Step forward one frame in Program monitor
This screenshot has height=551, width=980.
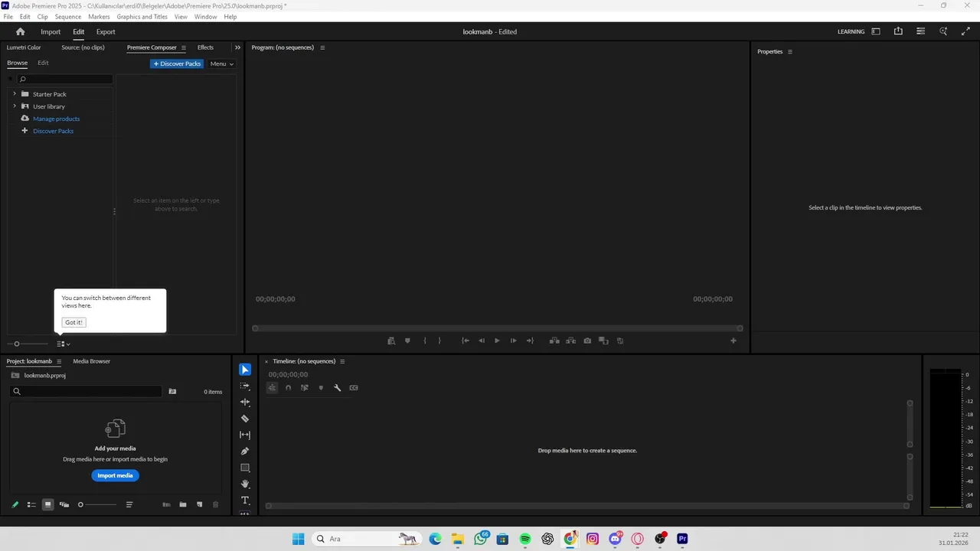[x=513, y=341]
